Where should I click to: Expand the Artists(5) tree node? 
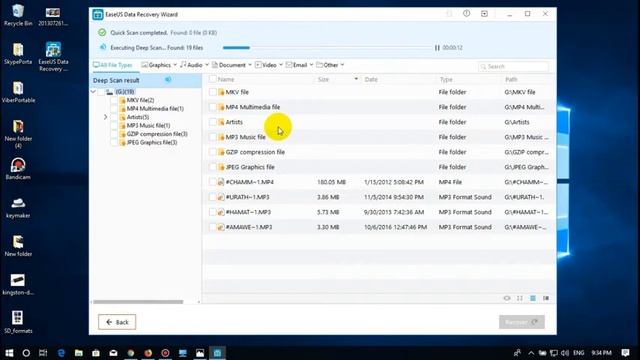pyautogui.click(x=106, y=117)
